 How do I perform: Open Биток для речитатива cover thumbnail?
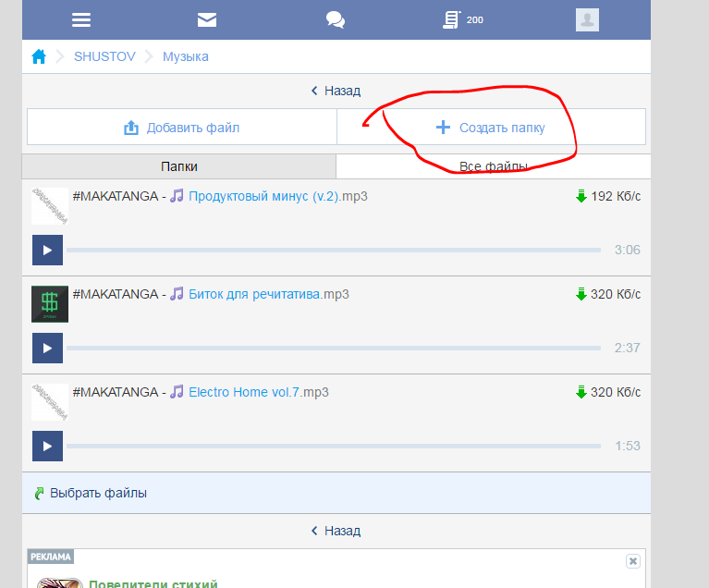50,304
